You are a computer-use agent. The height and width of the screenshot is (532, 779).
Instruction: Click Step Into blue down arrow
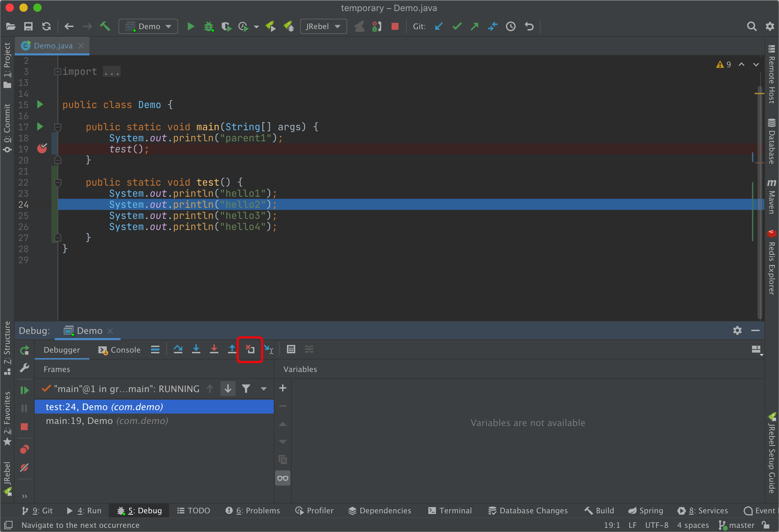point(196,349)
